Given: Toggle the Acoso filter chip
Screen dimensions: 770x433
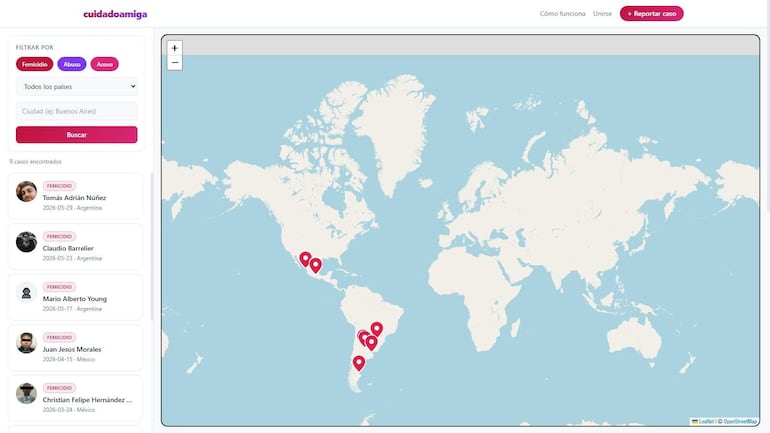Looking at the screenshot, I should (x=105, y=64).
